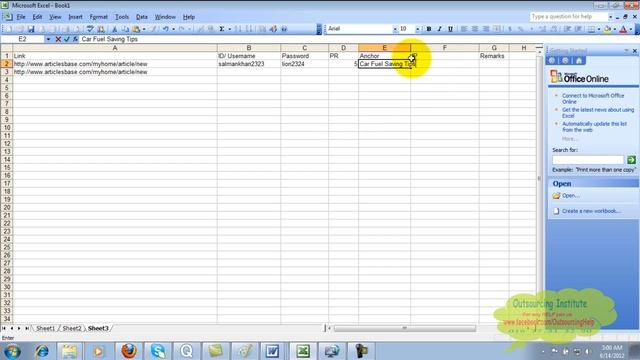Open task pane title dropdown arrow

[627, 51]
